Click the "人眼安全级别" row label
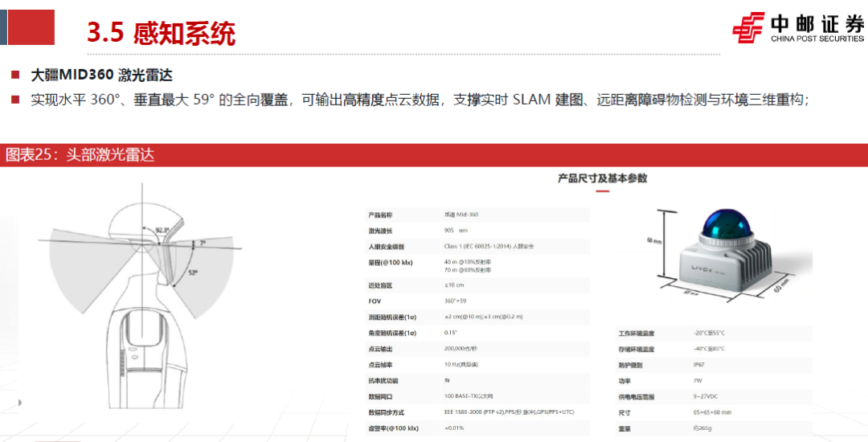Viewport: 868px width, 442px height. tap(386, 247)
